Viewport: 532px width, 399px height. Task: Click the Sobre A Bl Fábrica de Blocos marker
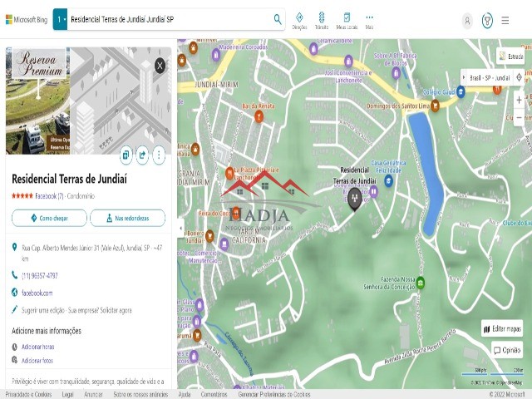pyautogui.click(x=396, y=73)
